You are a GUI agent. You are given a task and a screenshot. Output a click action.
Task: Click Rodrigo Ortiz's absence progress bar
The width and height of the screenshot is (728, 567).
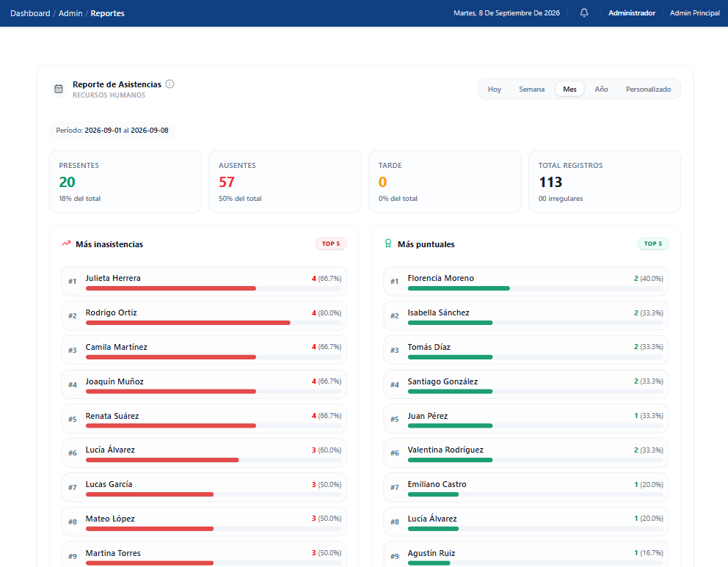[188, 323]
